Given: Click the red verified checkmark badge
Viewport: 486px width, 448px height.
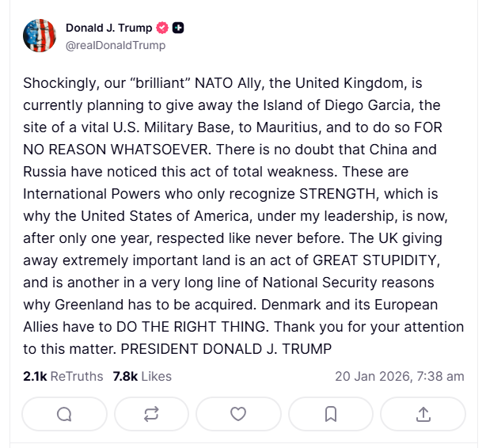Looking at the screenshot, I should pyautogui.click(x=163, y=28).
